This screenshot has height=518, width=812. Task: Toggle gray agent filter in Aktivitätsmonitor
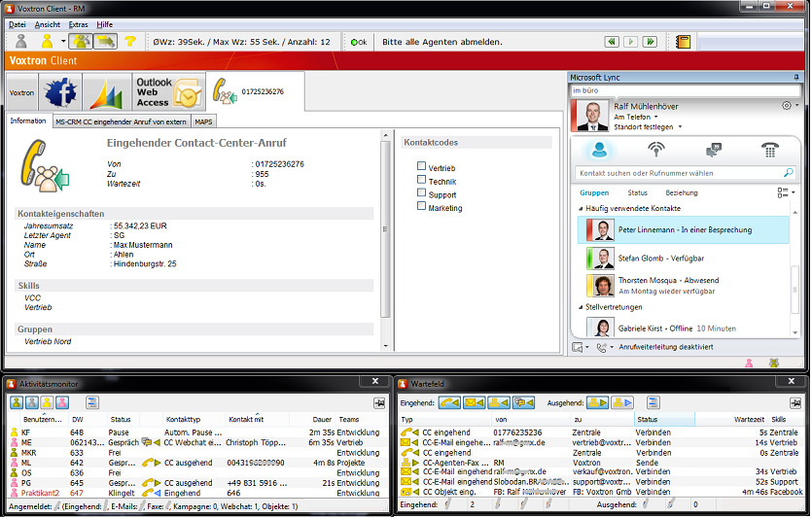tap(32, 402)
